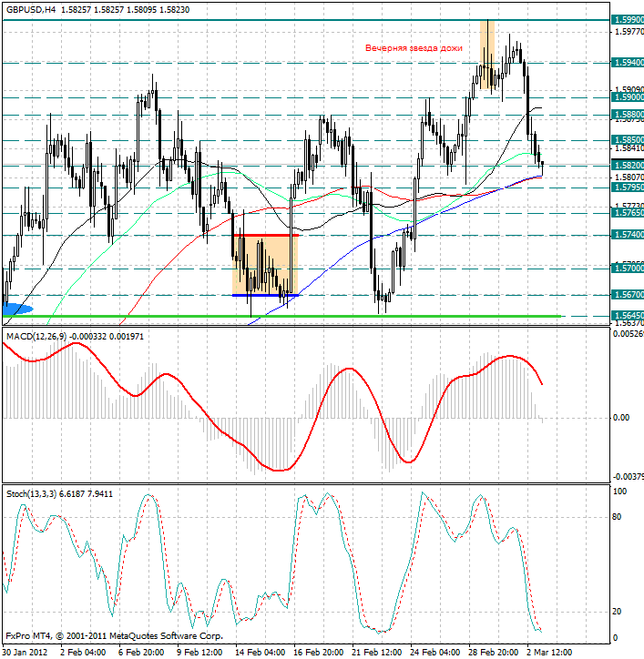Image resolution: width=644 pixels, height=659 pixels.
Task: Select the blue bottom edge of consolidation box
Action: (265, 295)
